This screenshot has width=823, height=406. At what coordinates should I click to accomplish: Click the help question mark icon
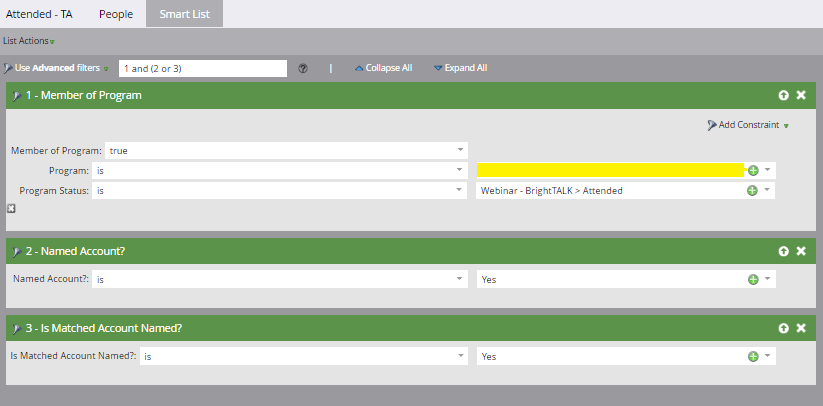coord(303,68)
